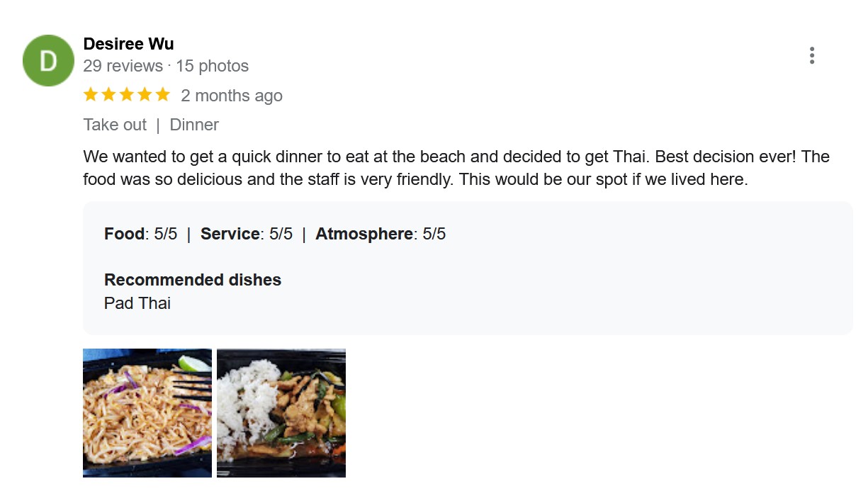Screen dimensions: 868x491
Task: Click the third rating star
Action: [127, 95]
